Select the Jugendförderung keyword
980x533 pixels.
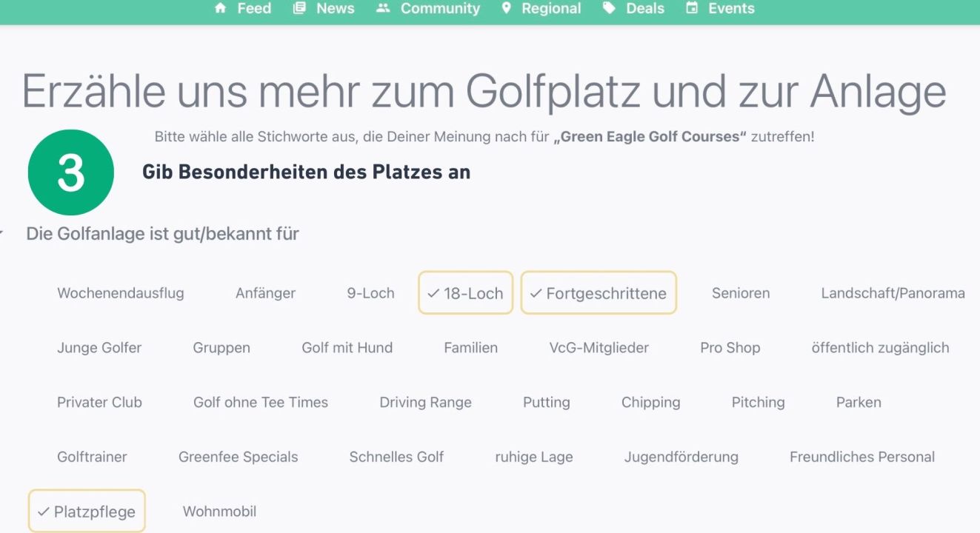(681, 457)
